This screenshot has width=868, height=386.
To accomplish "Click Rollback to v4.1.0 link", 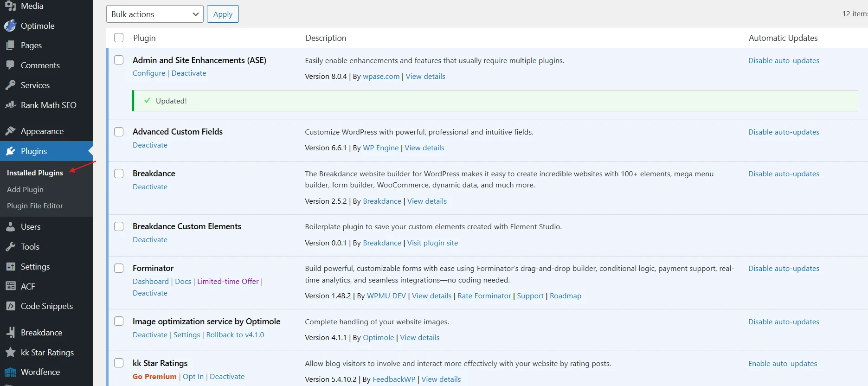I will (235, 335).
